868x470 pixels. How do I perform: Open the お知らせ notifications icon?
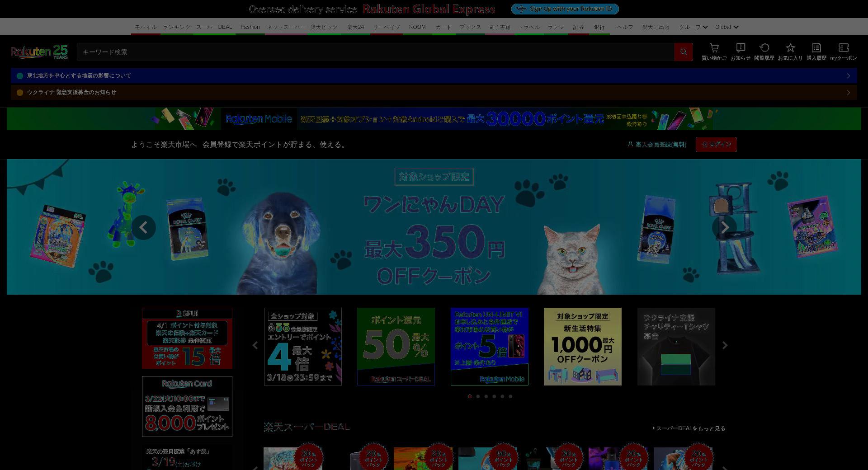click(740, 52)
